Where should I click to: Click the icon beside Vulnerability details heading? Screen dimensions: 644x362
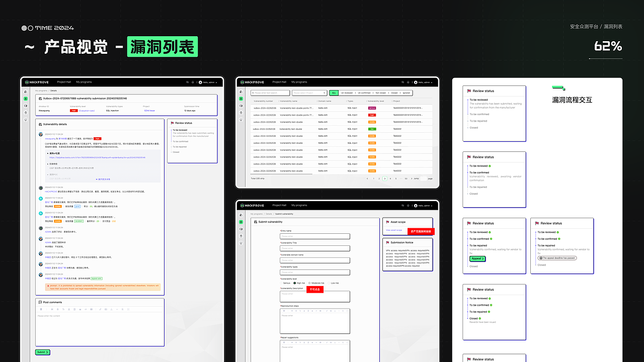40,124
